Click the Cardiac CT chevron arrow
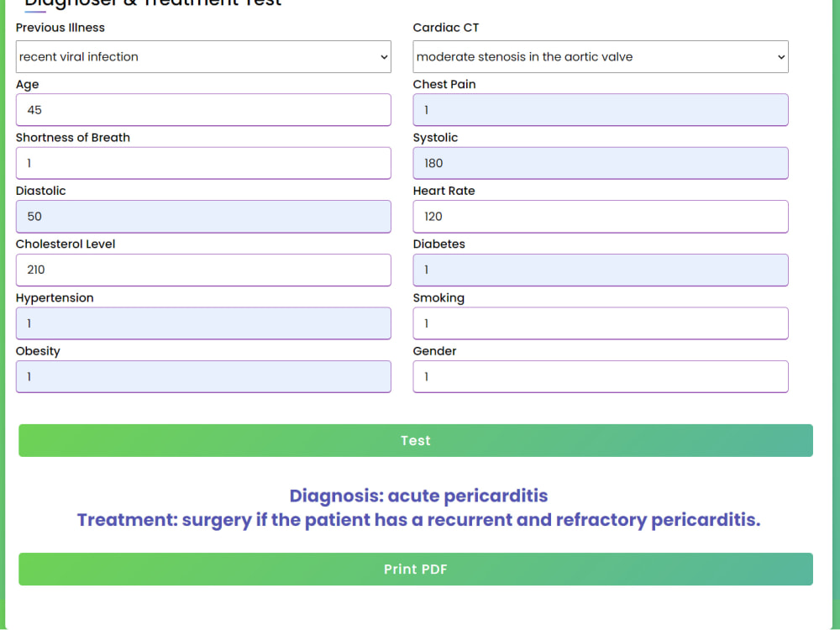The height and width of the screenshot is (630, 840). point(781,57)
